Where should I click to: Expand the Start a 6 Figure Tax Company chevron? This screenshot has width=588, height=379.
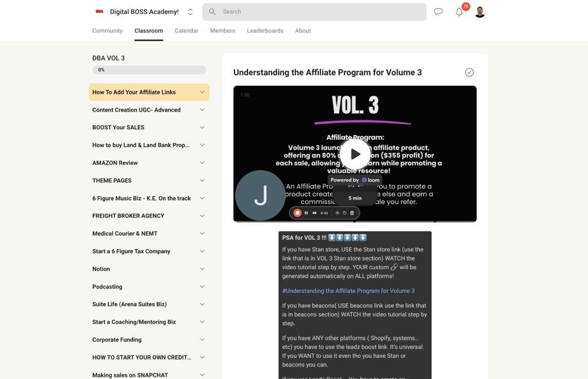[x=202, y=251]
